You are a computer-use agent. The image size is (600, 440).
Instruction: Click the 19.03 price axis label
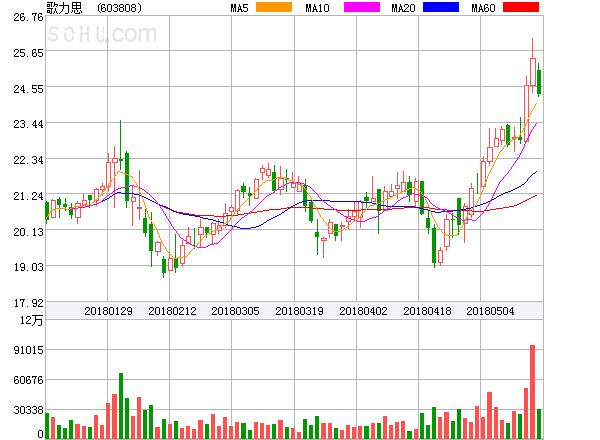[28, 267]
